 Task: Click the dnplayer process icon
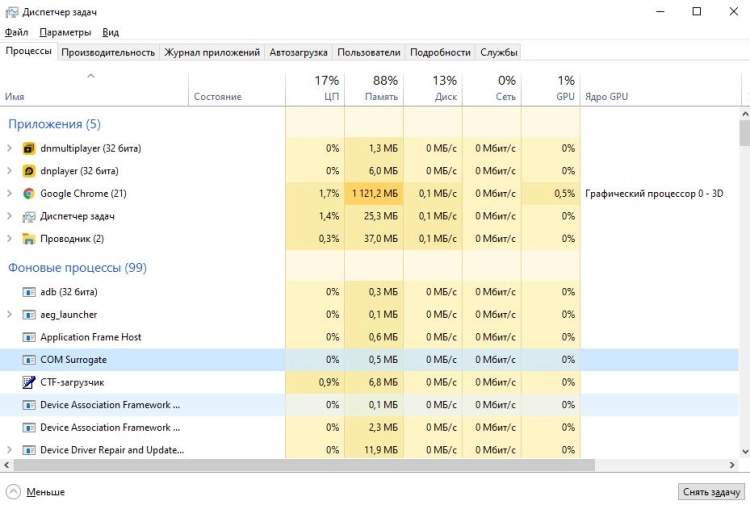pyautogui.click(x=29, y=171)
